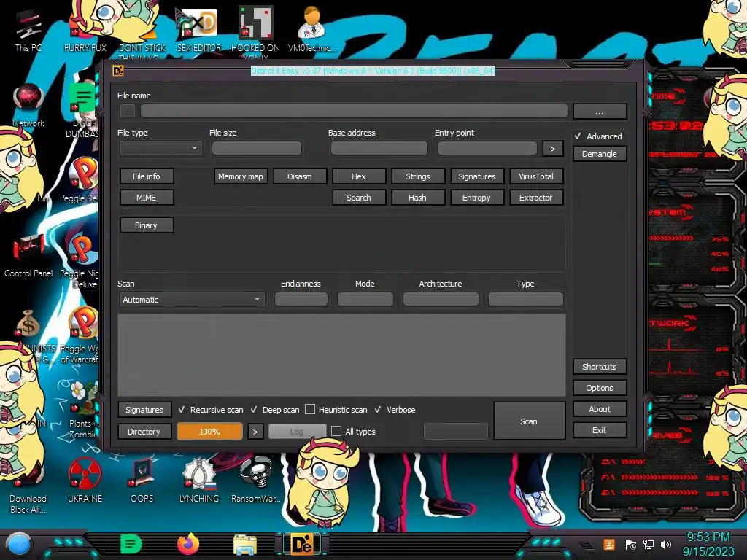Screen dimensions: 747x560
Task: Open the Scan mode Automatic dropdown
Action: pyautogui.click(x=192, y=300)
